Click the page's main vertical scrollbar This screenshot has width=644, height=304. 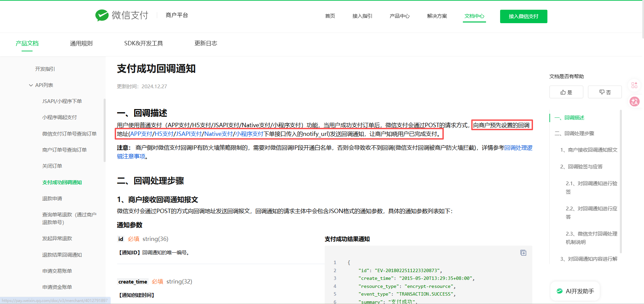(x=642, y=20)
